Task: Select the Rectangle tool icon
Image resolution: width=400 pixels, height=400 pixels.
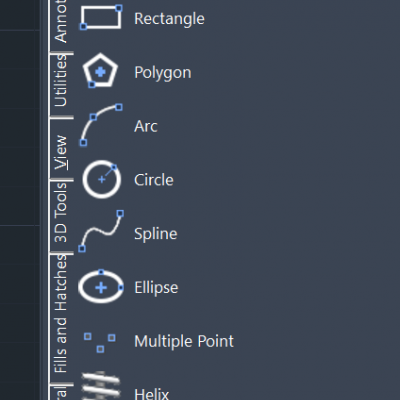Action: 101,17
